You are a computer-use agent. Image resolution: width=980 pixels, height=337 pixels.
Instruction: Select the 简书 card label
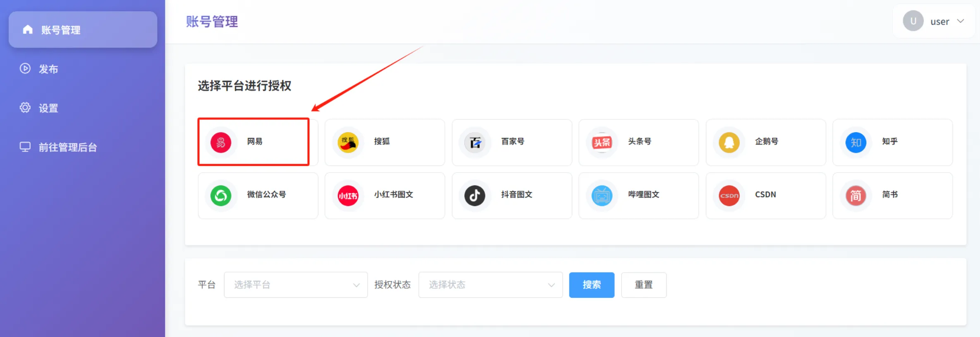click(x=890, y=194)
